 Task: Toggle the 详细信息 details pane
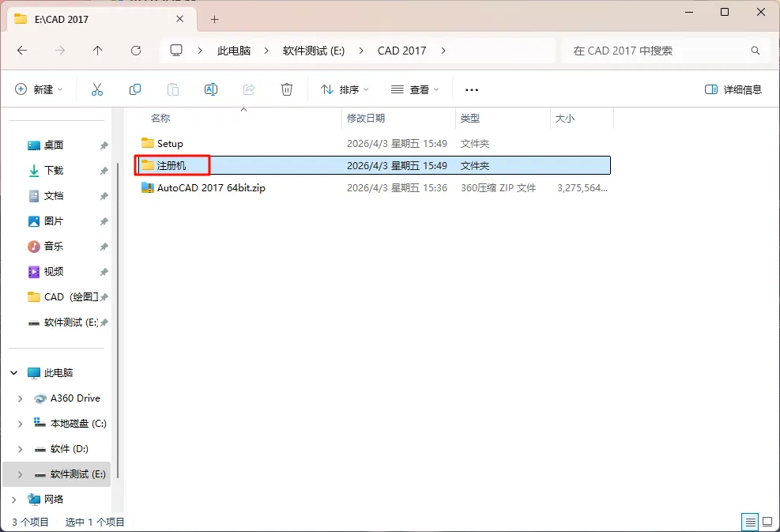tap(733, 89)
